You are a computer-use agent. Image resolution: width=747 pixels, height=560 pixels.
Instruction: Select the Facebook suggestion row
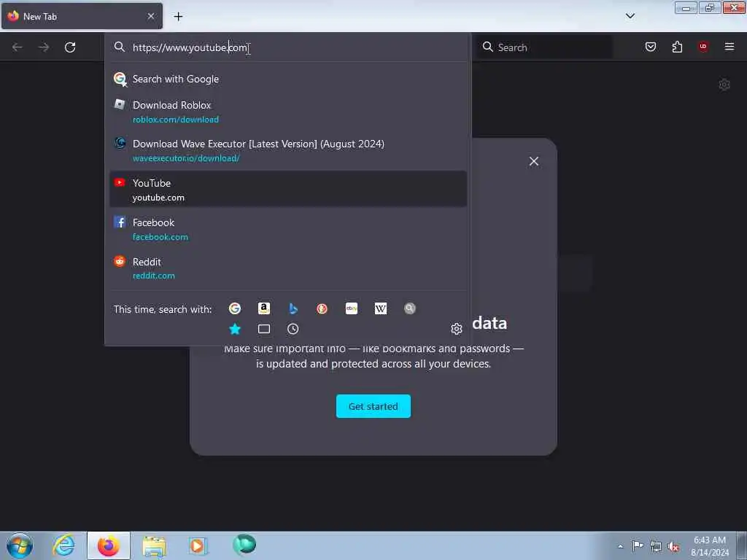point(287,229)
